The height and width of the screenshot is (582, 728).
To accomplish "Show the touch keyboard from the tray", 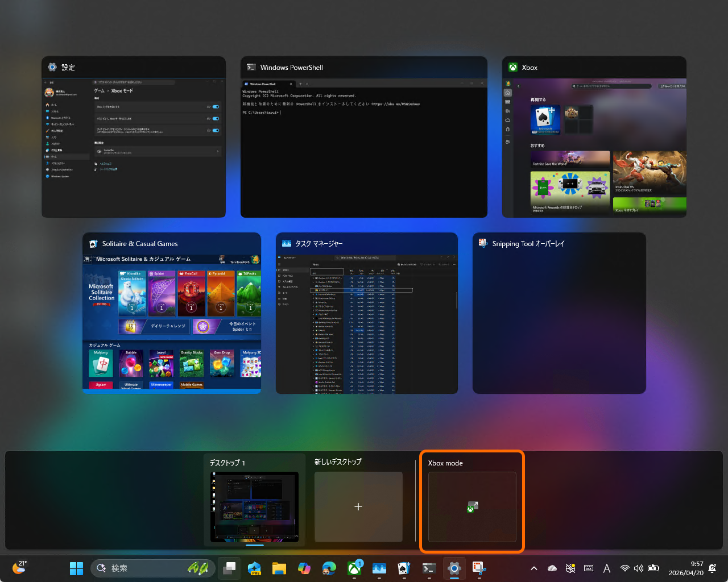I will tap(589, 567).
